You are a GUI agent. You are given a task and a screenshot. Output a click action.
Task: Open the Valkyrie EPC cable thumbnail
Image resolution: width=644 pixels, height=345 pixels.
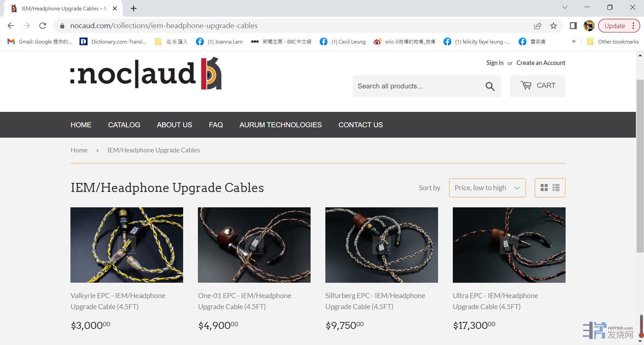pyautogui.click(x=127, y=245)
